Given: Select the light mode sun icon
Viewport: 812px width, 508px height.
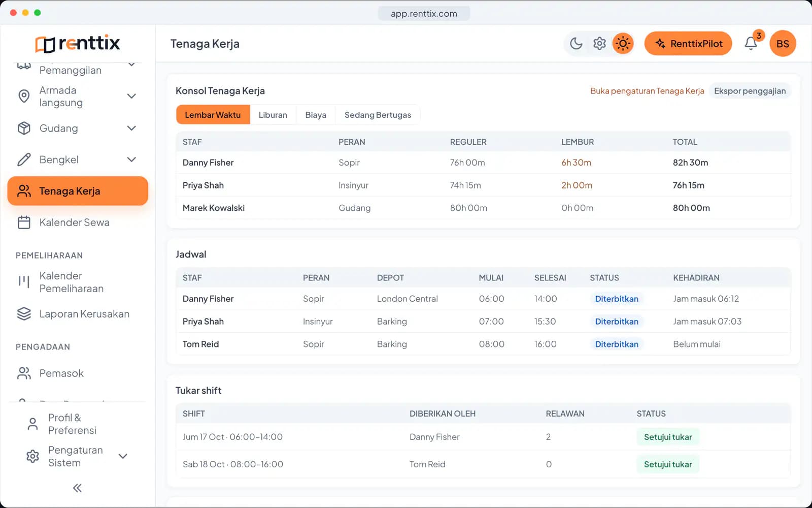Looking at the screenshot, I should point(623,44).
